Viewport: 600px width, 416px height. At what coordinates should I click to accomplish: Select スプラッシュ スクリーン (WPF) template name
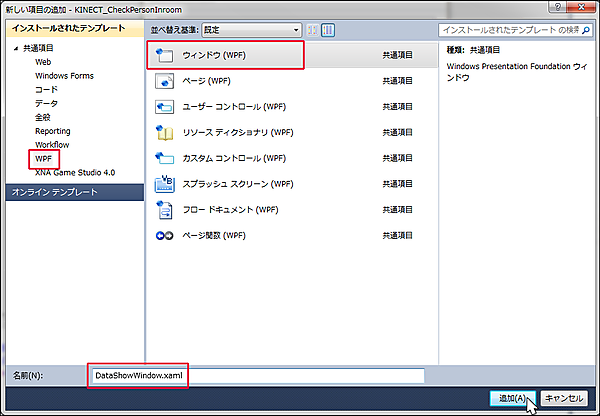coord(238,184)
